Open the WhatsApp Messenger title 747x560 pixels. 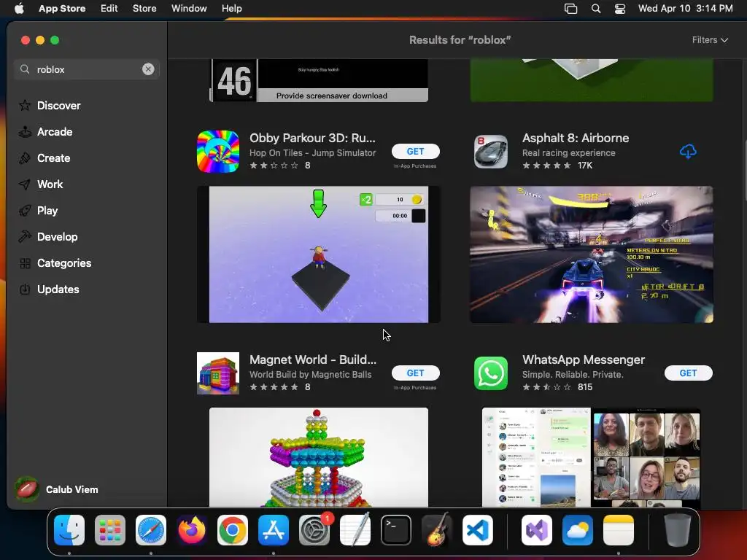(583, 359)
